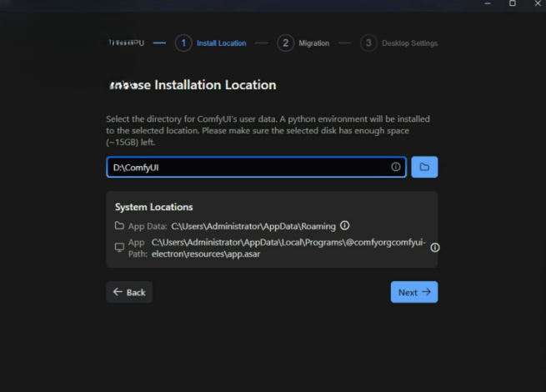546x392 pixels.
Task: Focus the D:\ComfyUI install path field
Action: coord(256,167)
